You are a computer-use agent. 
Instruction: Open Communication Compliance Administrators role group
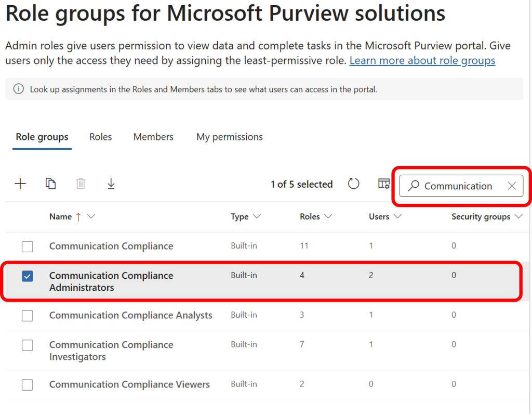[111, 281]
